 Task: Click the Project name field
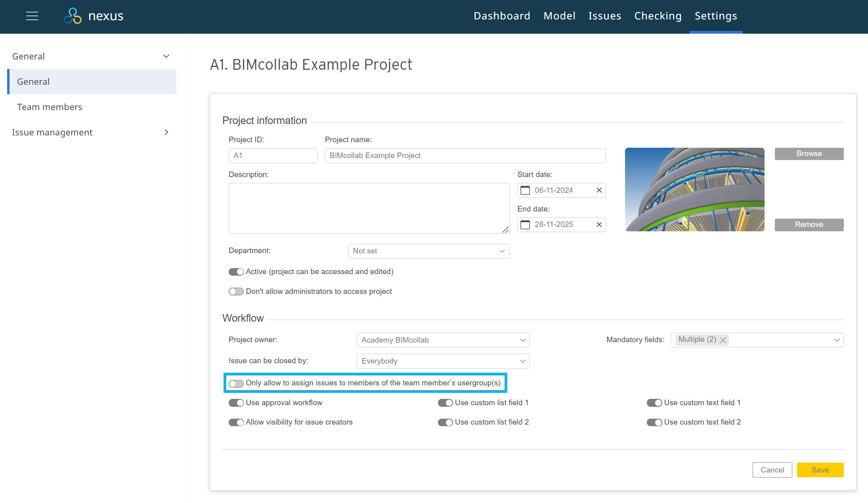click(x=465, y=156)
